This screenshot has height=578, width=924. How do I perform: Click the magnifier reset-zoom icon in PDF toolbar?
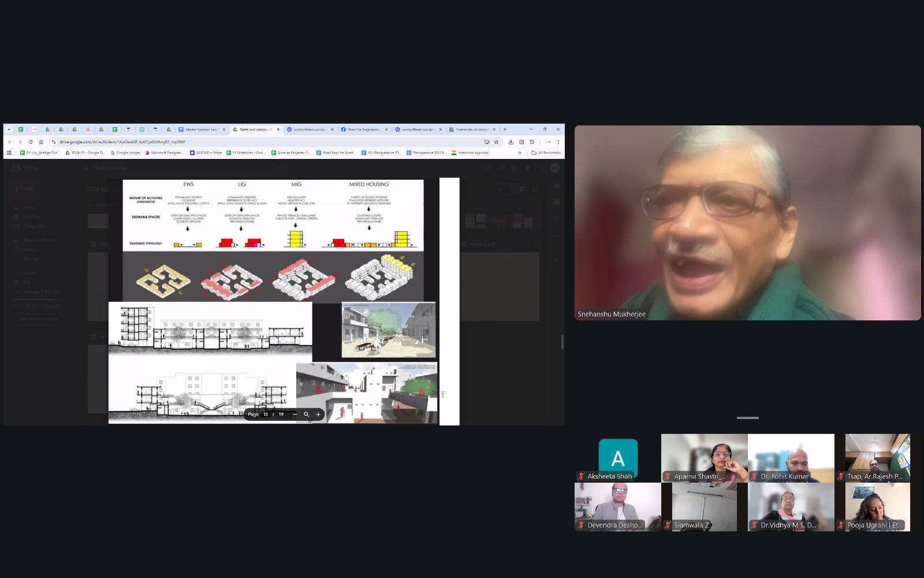coord(306,414)
